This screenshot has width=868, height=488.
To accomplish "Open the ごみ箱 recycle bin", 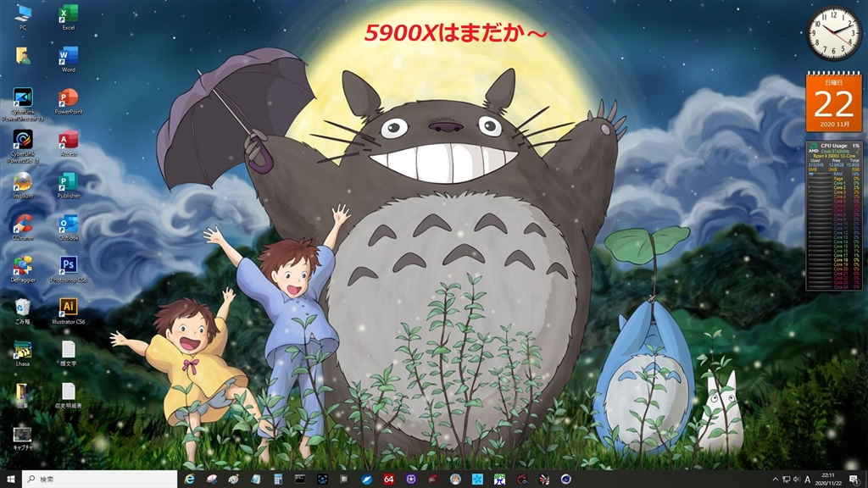I will click(23, 311).
